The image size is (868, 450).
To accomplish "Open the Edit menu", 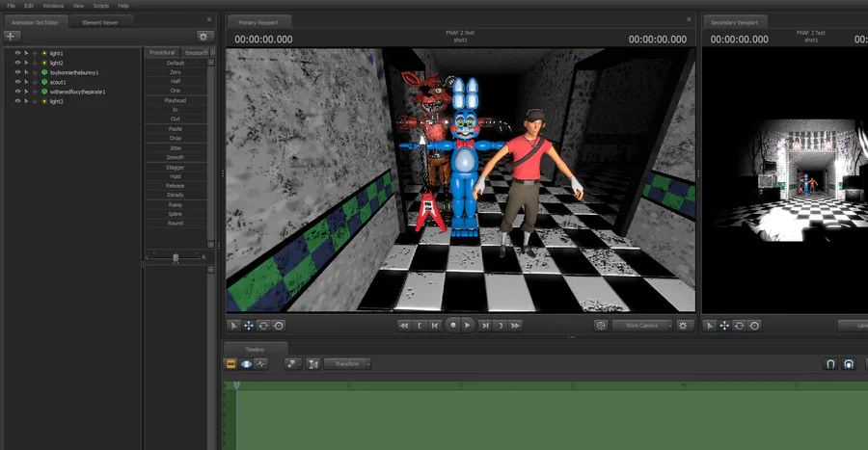I will point(29,6).
